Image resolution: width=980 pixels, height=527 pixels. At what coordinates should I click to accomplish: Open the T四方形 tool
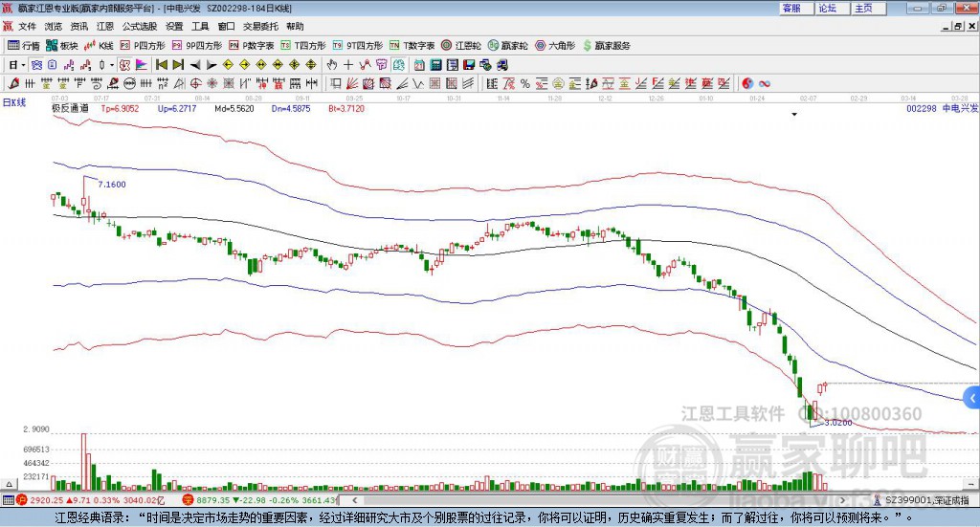click(x=303, y=46)
